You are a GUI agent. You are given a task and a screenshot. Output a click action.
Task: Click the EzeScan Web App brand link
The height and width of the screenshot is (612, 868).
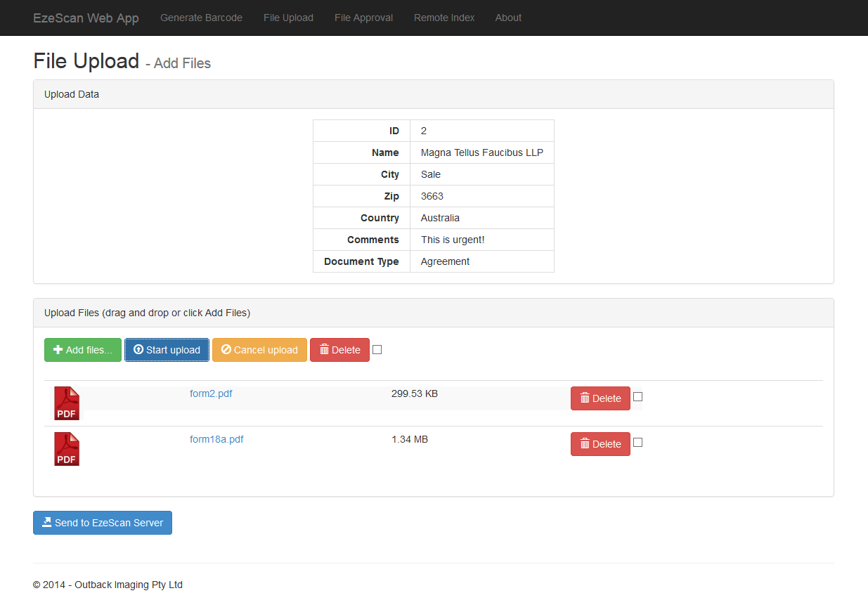click(86, 18)
